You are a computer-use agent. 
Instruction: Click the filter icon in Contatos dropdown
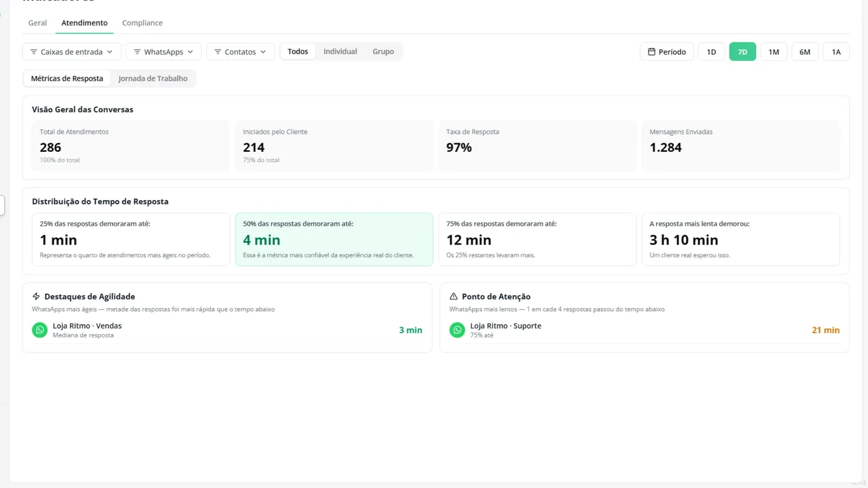coord(218,52)
